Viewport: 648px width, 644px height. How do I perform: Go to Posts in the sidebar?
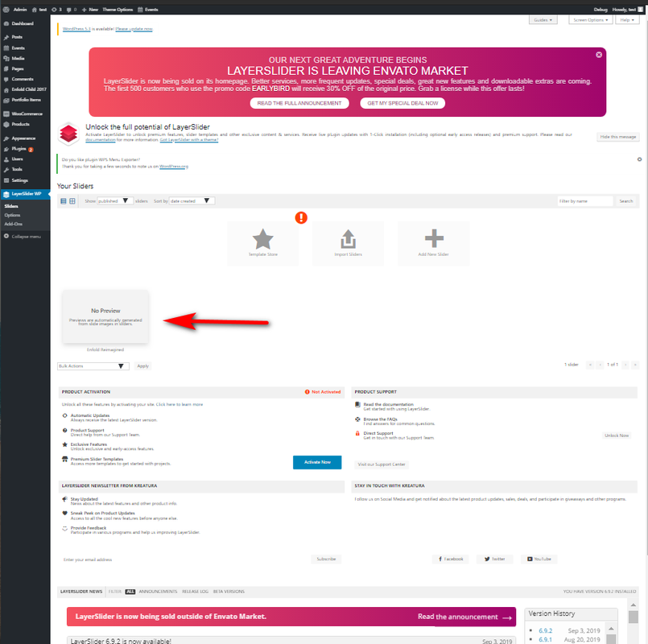[17, 37]
